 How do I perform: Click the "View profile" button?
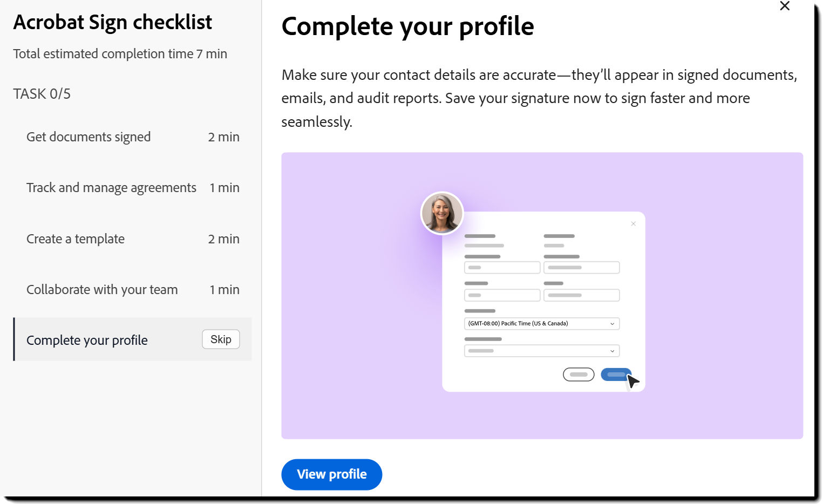click(331, 474)
